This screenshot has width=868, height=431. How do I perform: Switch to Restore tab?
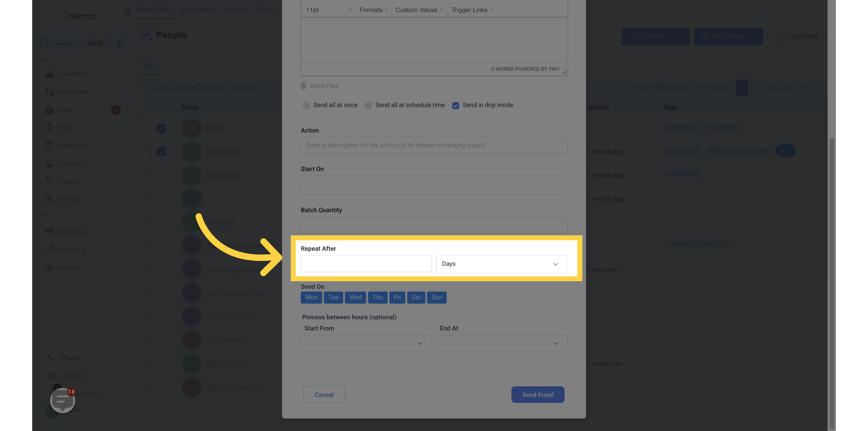[236, 9]
